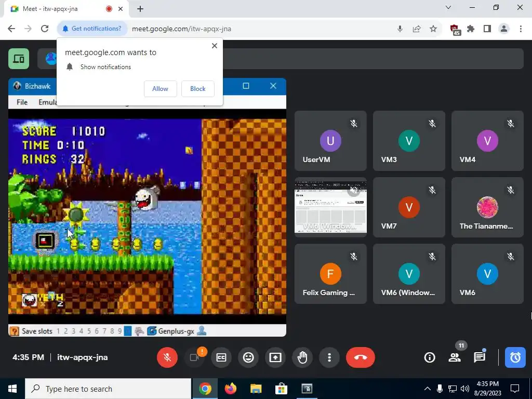Unmute the microphone in Meet controls

pyautogui.click(x=167, y=357)
